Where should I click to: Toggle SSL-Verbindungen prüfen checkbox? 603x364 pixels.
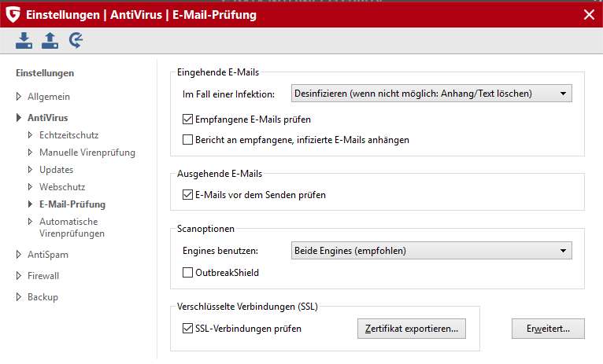(187, 328)
